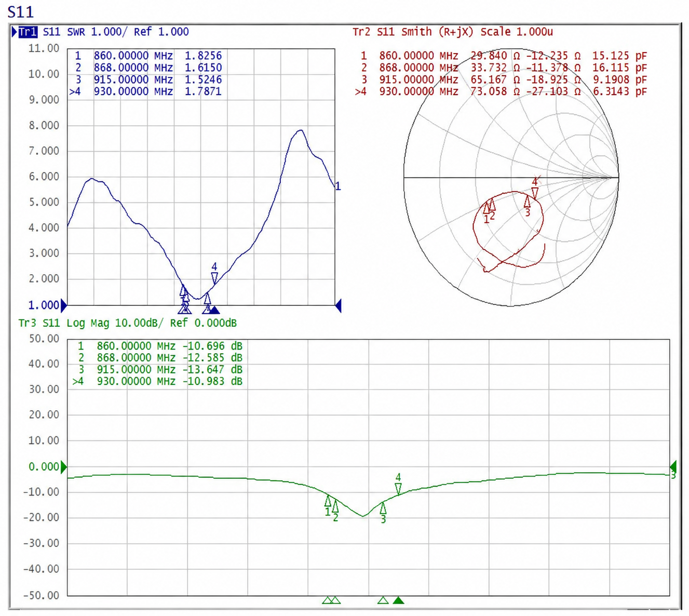
Task: Click Log Mag readout -12.585 dB
Action: pos(160,358)
